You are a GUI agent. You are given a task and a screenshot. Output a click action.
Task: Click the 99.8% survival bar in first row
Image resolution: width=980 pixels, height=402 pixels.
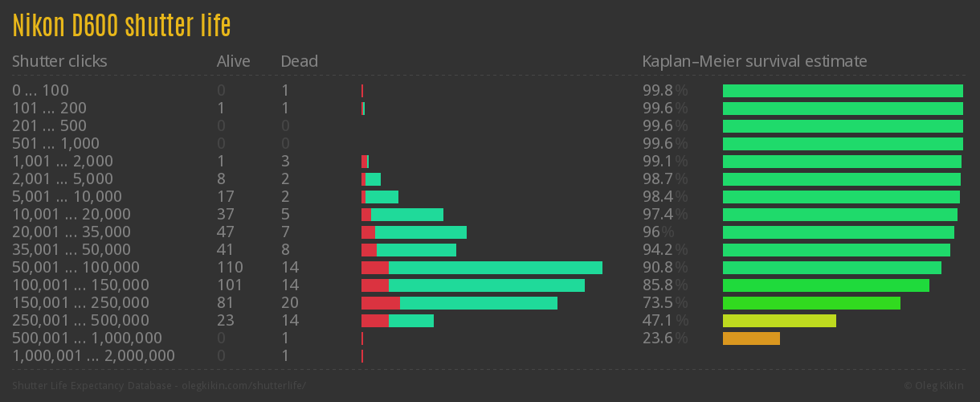pos(843,91)
